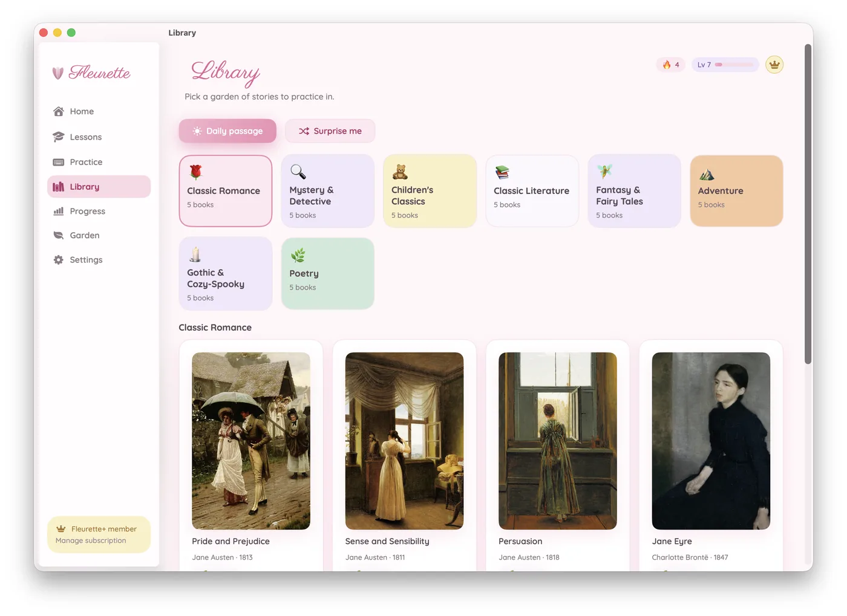Click the Classic Romance section heading

pos(215,328)
